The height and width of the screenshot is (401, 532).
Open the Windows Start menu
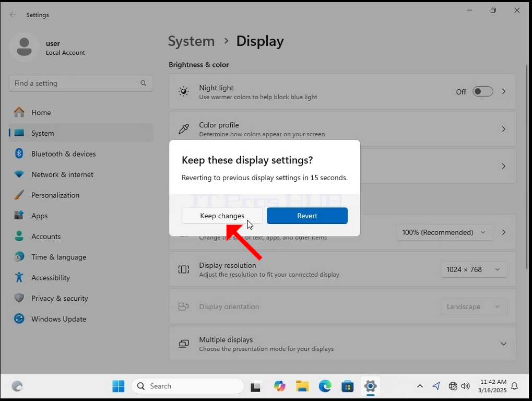119,386
